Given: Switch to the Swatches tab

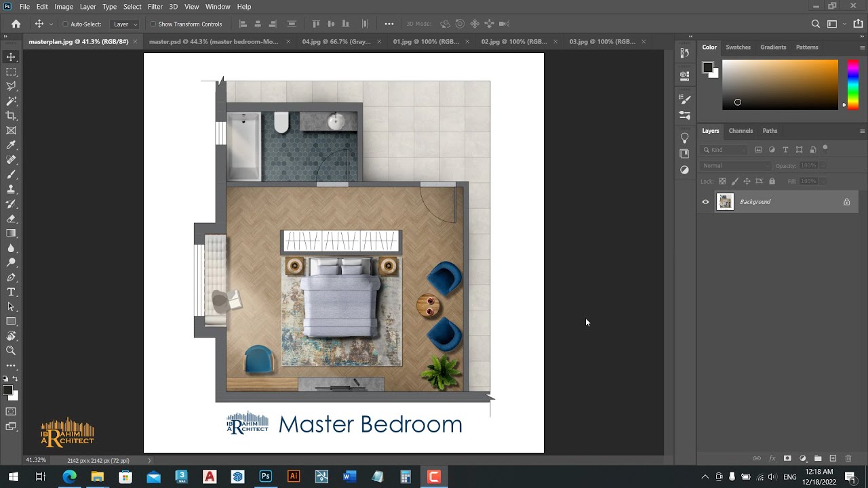Looking at the screenshot, I should [x=738, y=47].
